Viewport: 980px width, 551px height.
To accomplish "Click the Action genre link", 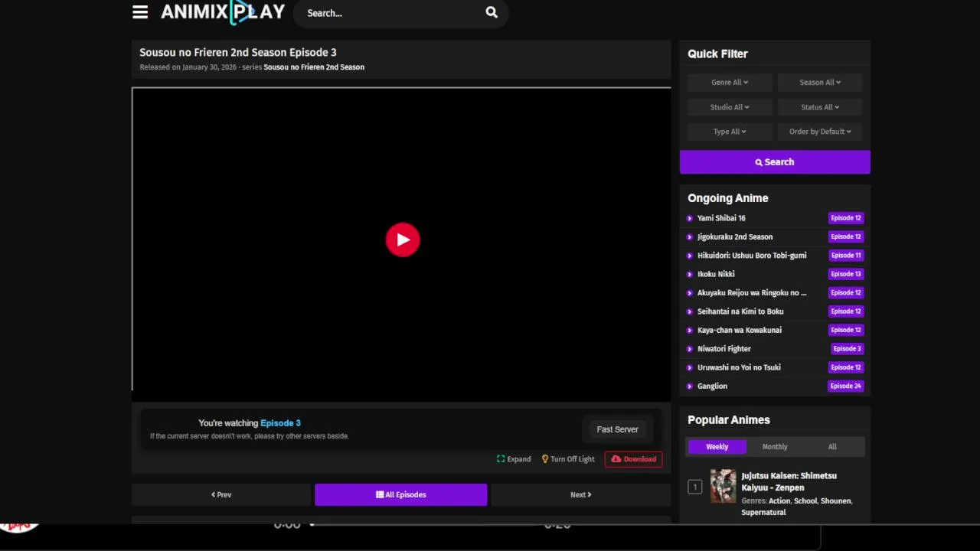I will (x=779, y=501).
